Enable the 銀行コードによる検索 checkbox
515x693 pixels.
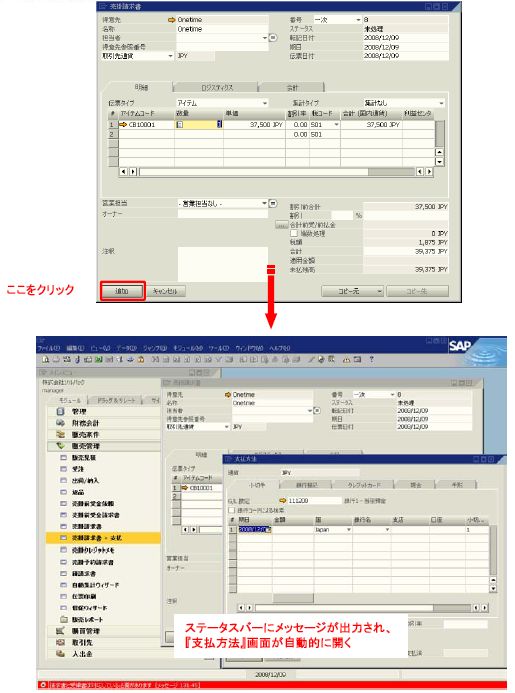(231, 510)
